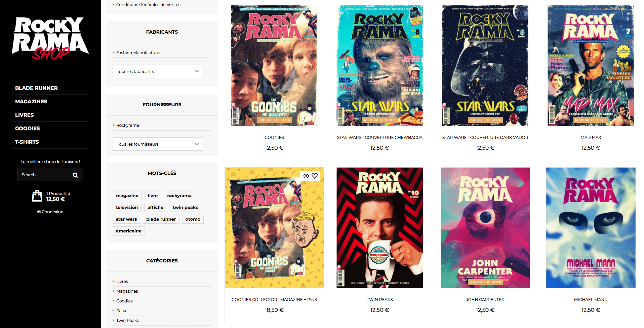Select Fashion Manufacturer link

[x=138, y=52]
